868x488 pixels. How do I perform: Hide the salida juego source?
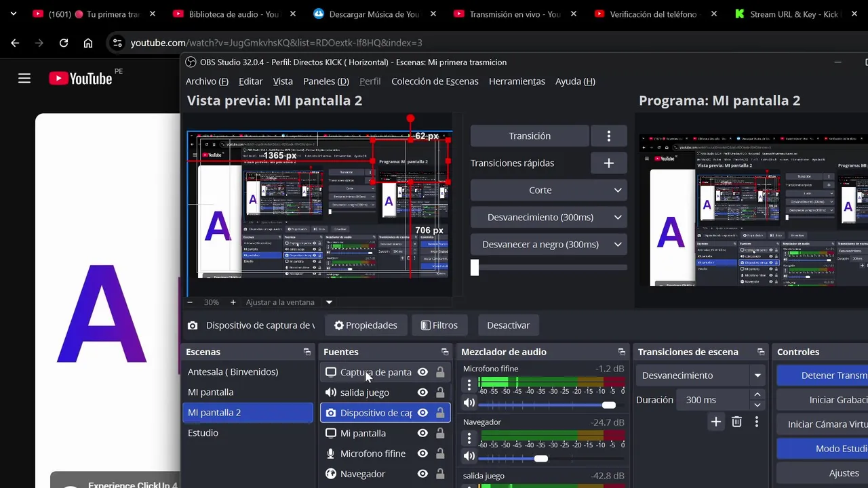(422, 392)
